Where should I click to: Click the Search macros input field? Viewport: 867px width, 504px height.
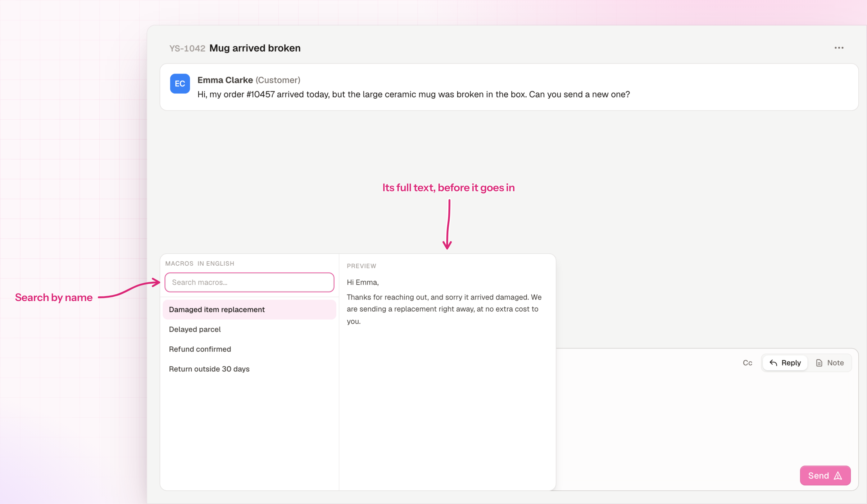point(249,282)
